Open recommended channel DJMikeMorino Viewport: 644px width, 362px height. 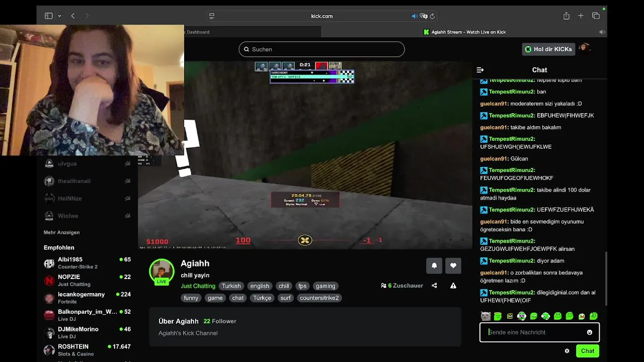pos(87,332)
